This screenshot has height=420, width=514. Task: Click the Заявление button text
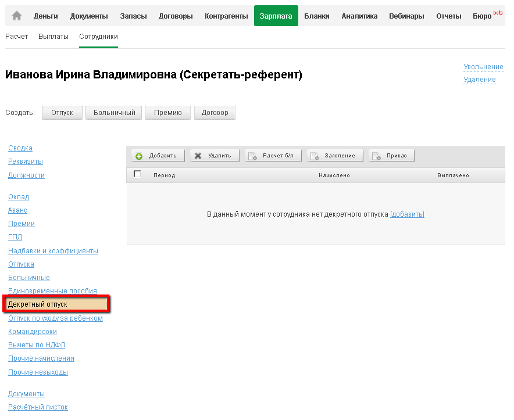[340, 156]
